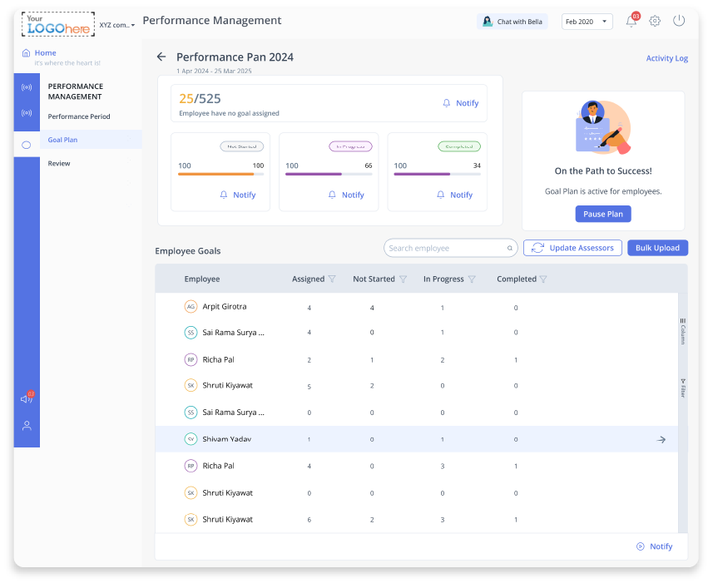Click the arrow on Shivam Yadav row
713x588 pixels.
(x=661, y=439)
